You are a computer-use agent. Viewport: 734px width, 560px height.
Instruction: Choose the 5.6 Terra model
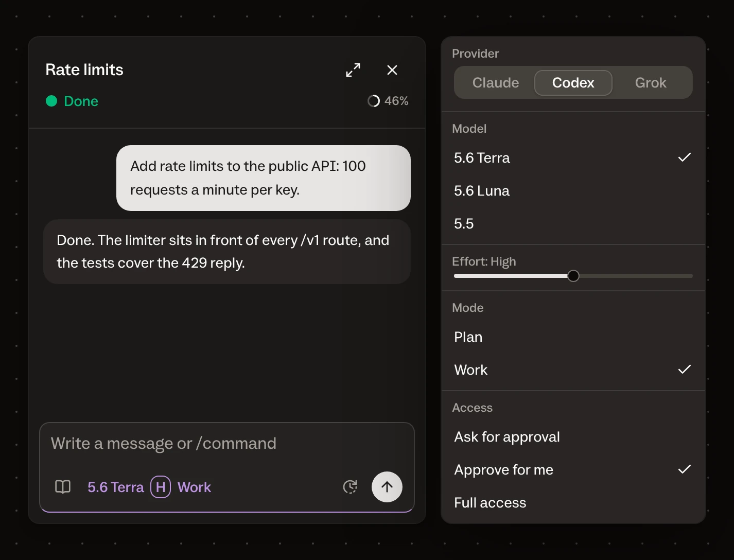point(573,157)
